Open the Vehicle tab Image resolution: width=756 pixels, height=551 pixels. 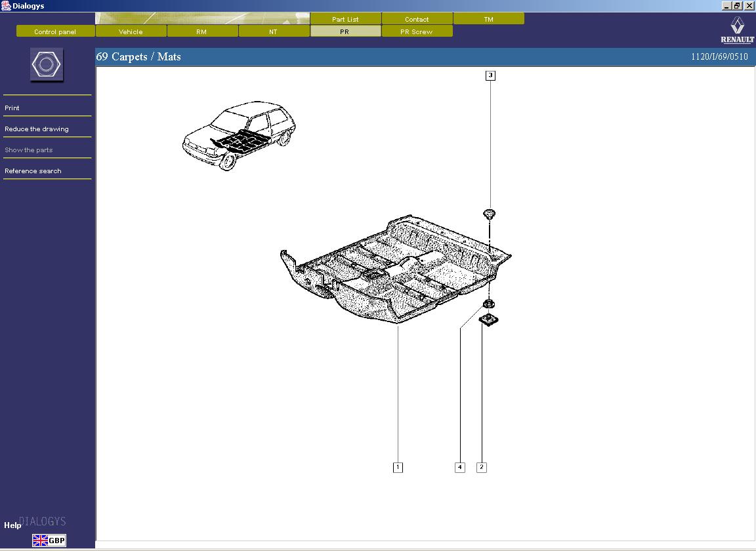pyautogui.click(x=131, y=31)
